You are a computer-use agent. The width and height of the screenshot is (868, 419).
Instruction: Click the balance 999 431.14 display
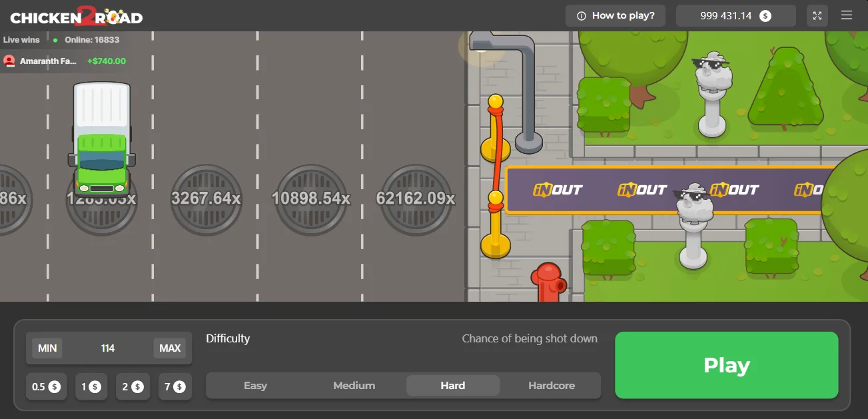coord(735,15)
